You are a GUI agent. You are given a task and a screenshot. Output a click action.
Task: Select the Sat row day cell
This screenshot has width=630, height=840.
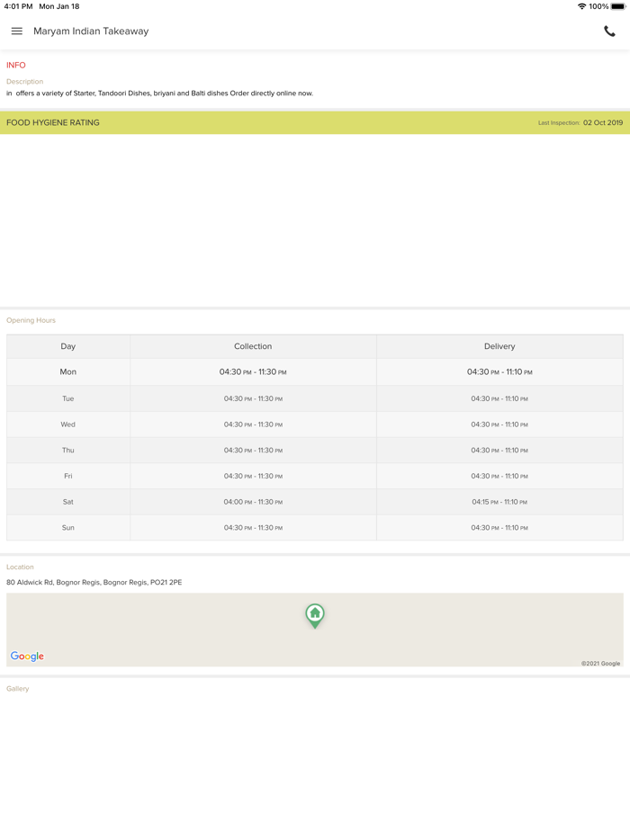pyautogui.click(x=68, y=502)
